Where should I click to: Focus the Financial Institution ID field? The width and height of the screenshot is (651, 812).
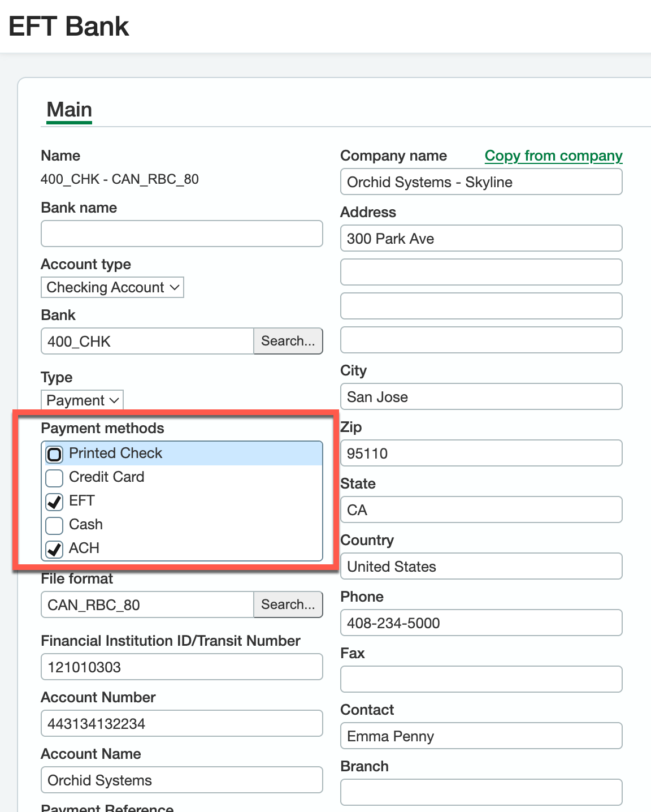181,667
